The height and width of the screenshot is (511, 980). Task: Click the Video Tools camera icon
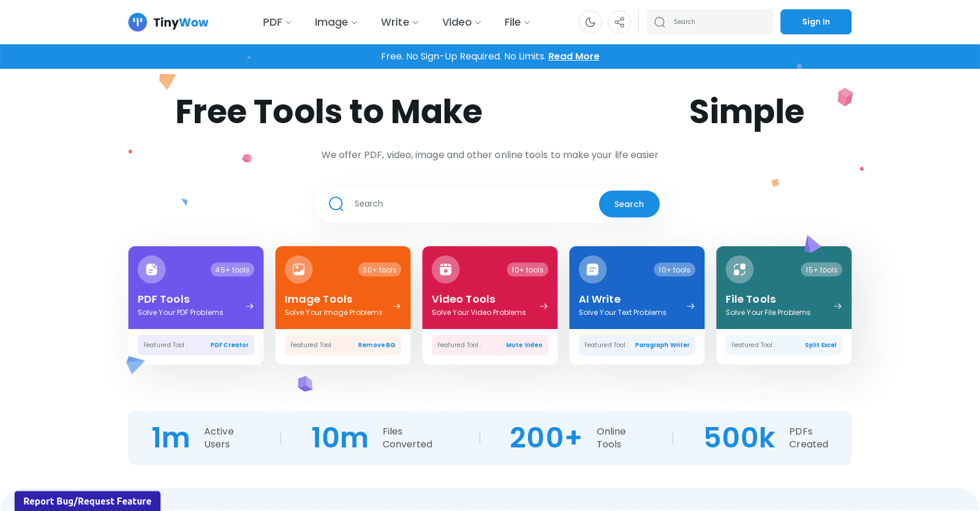tap(445, 270)
